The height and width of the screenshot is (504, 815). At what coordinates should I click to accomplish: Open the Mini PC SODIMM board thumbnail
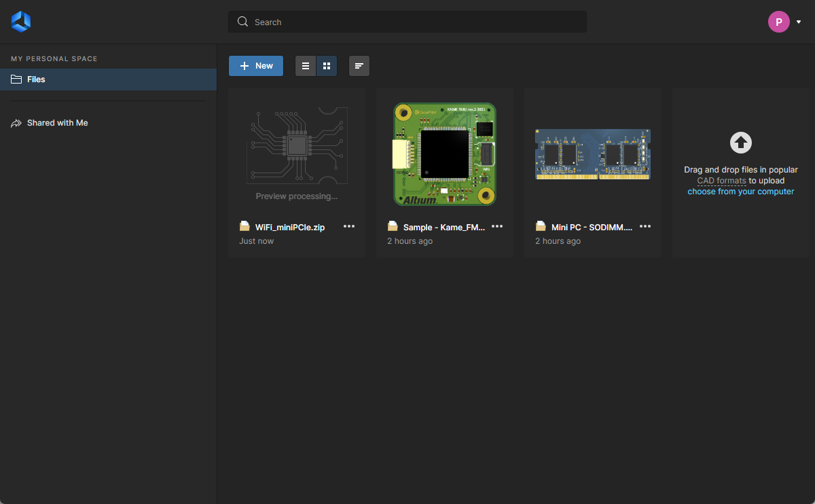[x=592, y=154]
